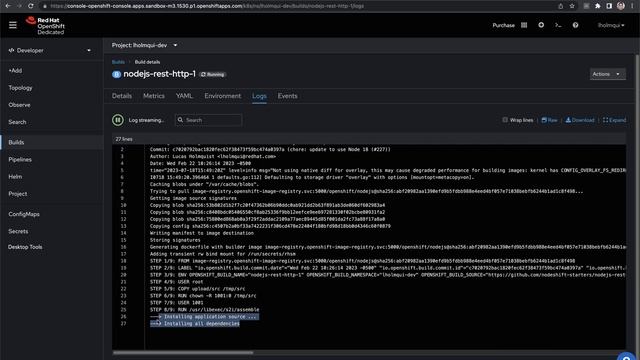Open the help question mark icon
640x360 pixels.
tap(575, 25)
